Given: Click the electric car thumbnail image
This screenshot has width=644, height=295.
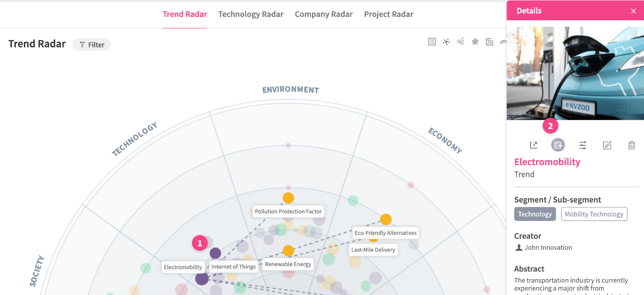Looking at the screenshot, I should coord(575,73).
